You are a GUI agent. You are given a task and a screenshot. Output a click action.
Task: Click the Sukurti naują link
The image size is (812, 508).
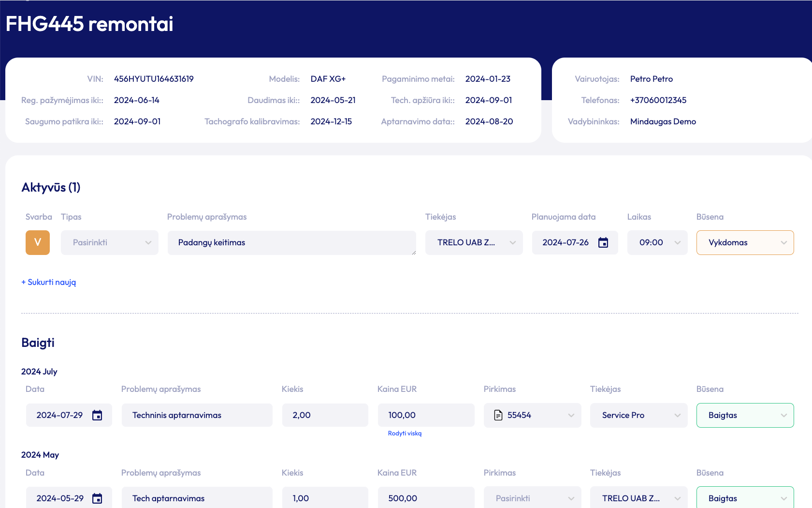[x=49, y=282]
